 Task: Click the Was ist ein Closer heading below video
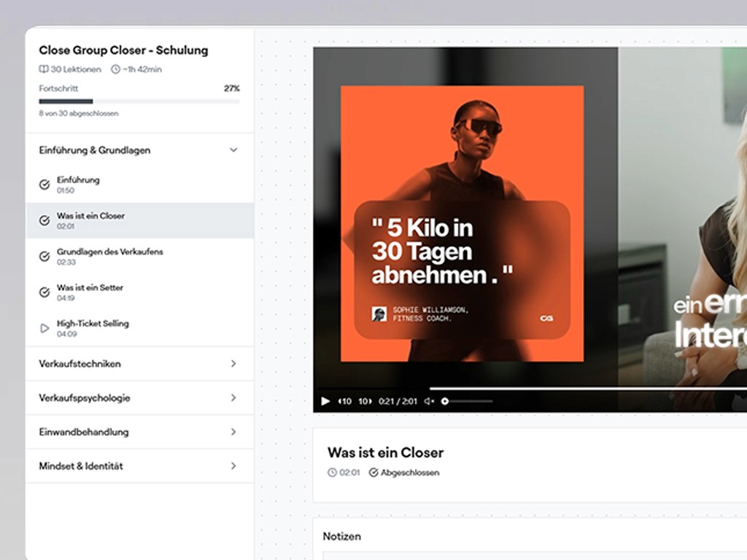tap(385, 452)
